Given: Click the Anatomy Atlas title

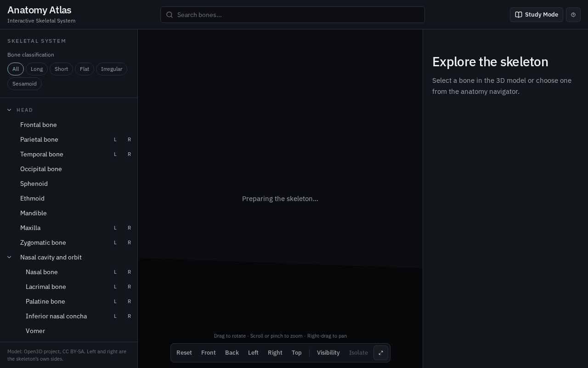Looking at the screenshot, I should tap(40, 10).
